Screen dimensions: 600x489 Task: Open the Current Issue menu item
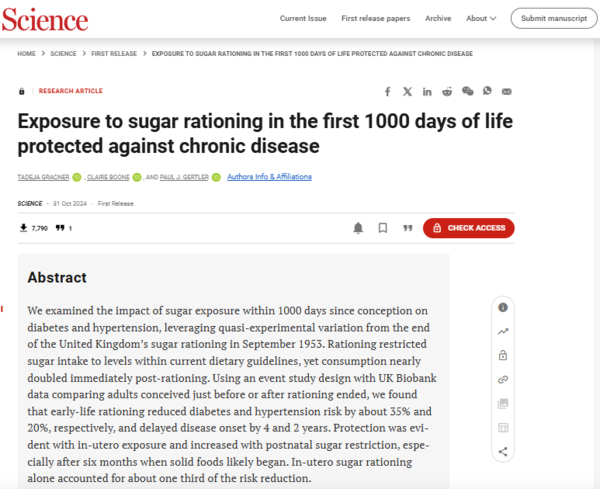click(x=301, y=18)
